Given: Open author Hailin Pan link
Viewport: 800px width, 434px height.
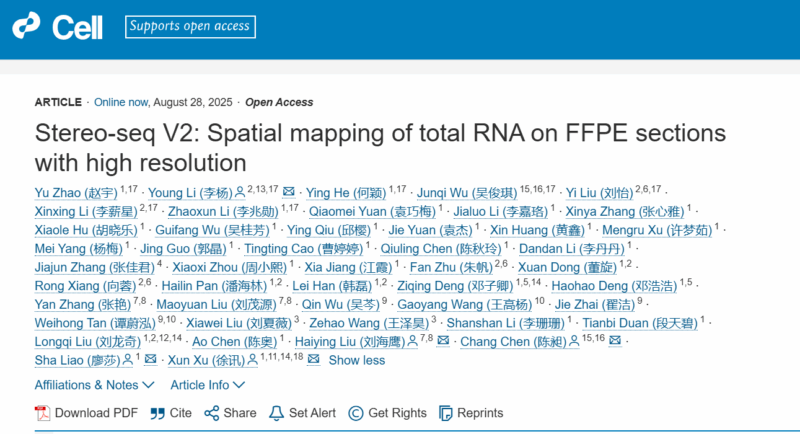Looking at the screenshot, I should [x=214, y=286].
